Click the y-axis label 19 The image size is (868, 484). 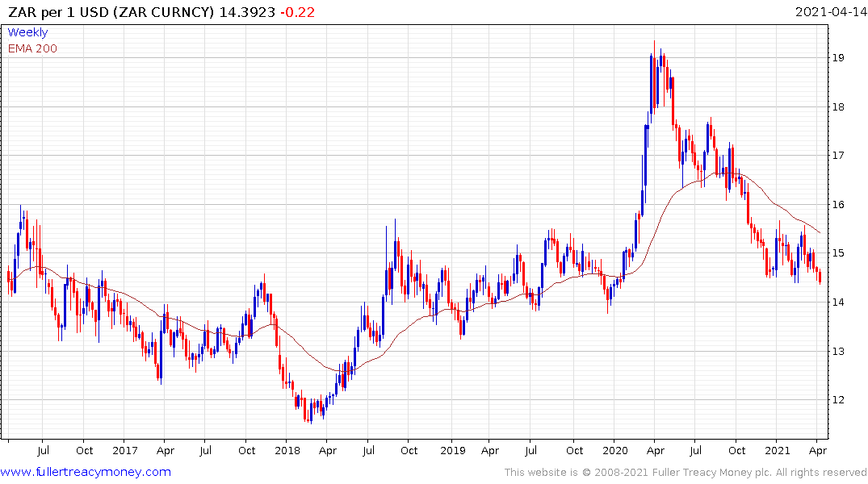pyautogui.click(x=837, y=57)
